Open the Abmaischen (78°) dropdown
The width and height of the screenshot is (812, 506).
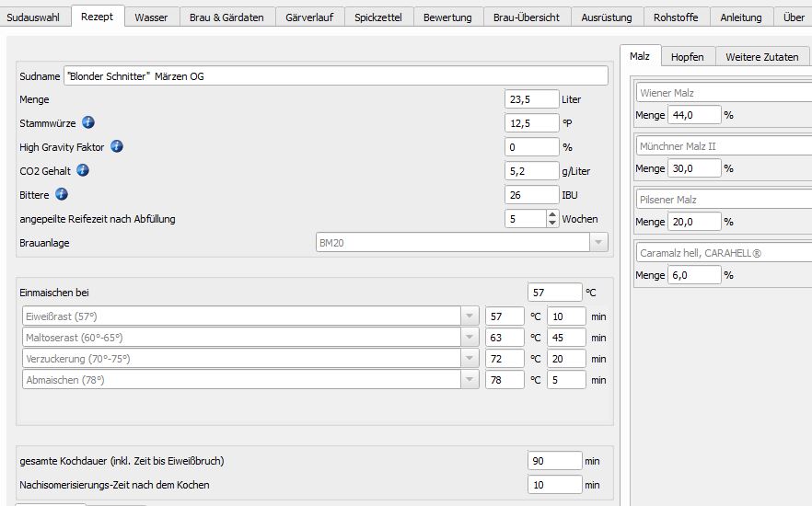[470, 380]
